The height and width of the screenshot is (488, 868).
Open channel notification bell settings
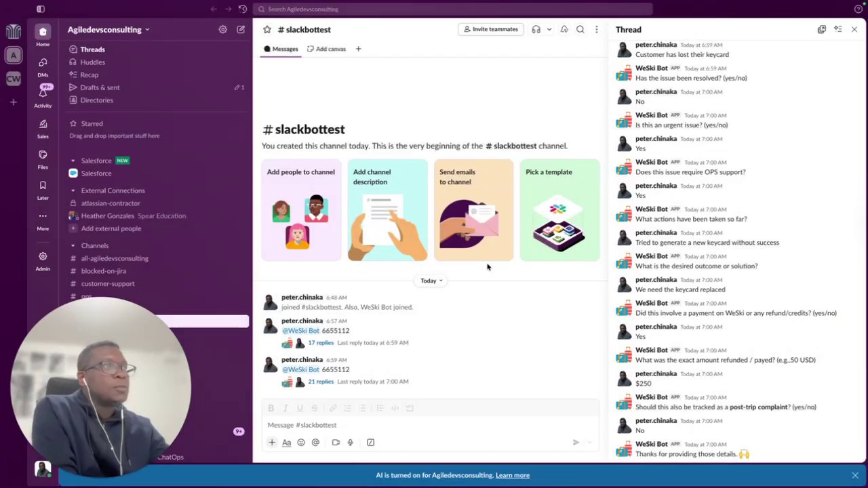[564, 30]
